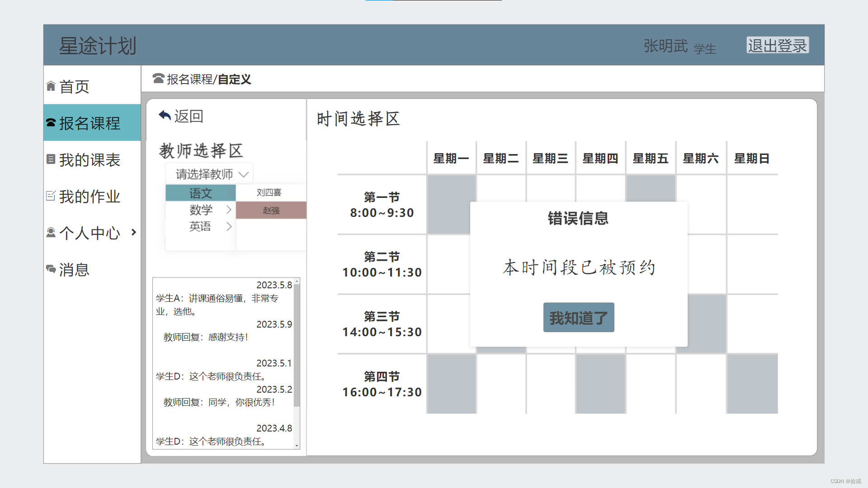Click the phone icon in breadcrumb bar

pyautogui.click(x=158, y=79)
